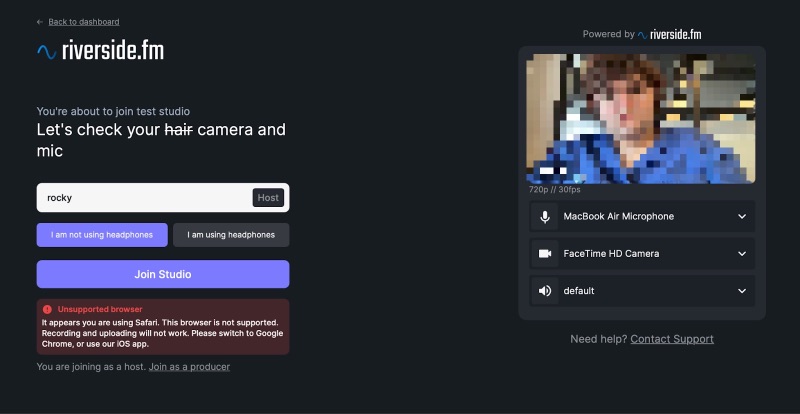
Task: Open the MacBook Air Microphone dropdown
Action: click(642, 216)
